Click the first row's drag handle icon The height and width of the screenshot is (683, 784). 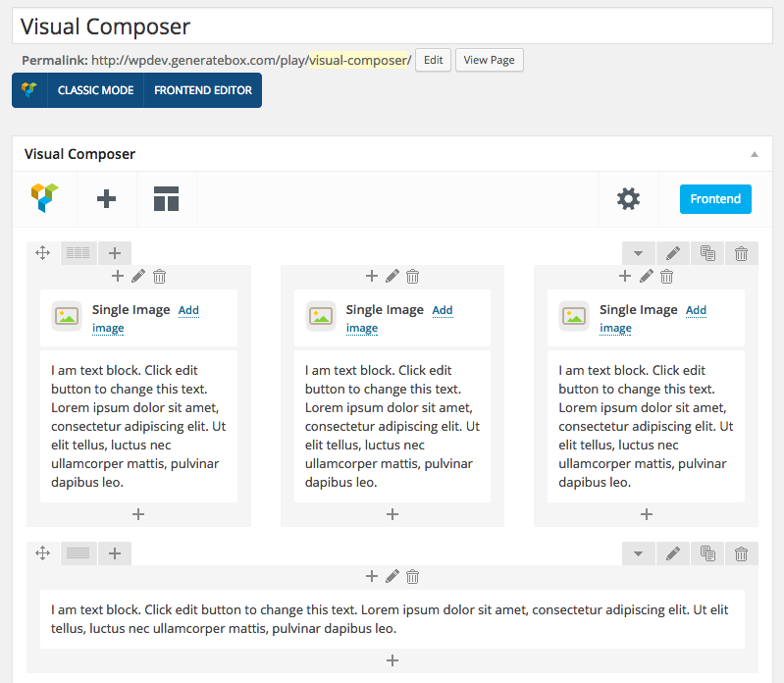[42, 253]
